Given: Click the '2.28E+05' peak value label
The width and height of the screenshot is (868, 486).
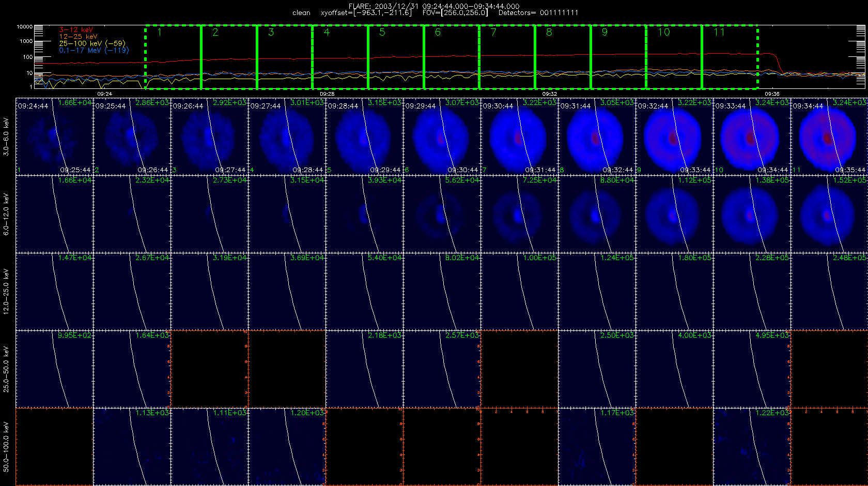Looking at the screenshot, I should coord(772,258).
